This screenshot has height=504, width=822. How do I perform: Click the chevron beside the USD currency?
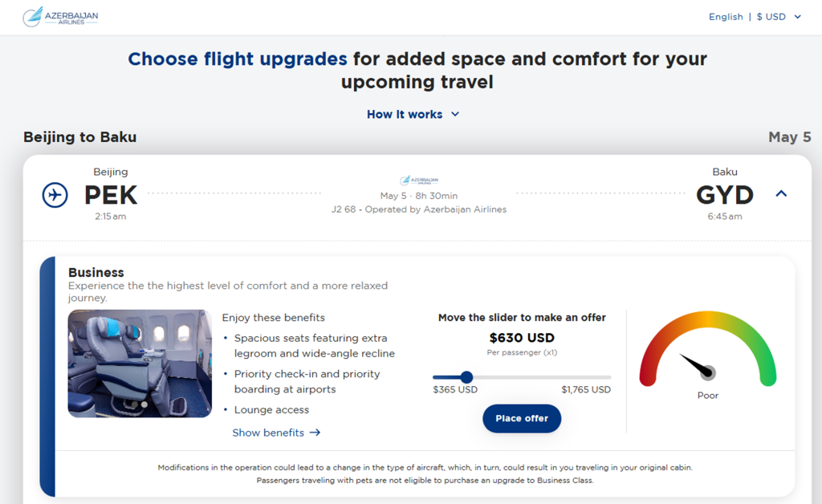(x=797, y=17)
